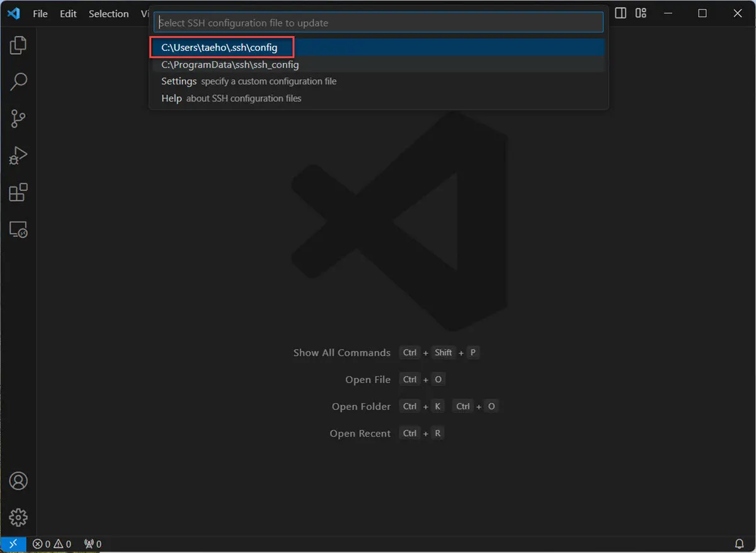Open the File menu
The image size is (756, 553).
[x=40, y=13]
